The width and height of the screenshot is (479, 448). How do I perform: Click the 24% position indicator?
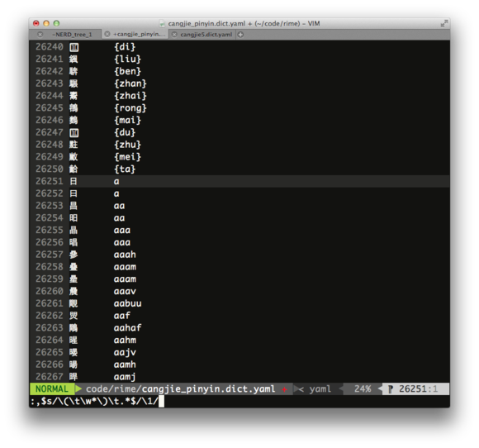coord(363,389)
